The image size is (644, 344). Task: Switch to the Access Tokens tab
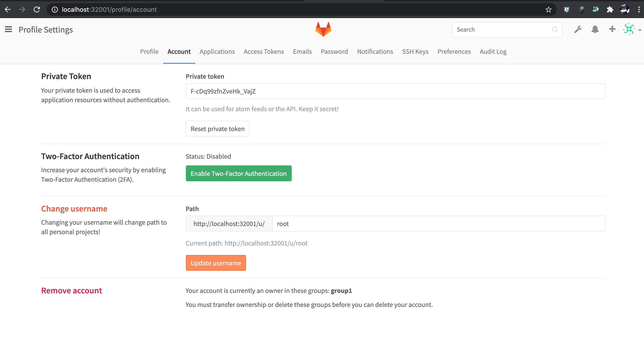click(263, 52)
